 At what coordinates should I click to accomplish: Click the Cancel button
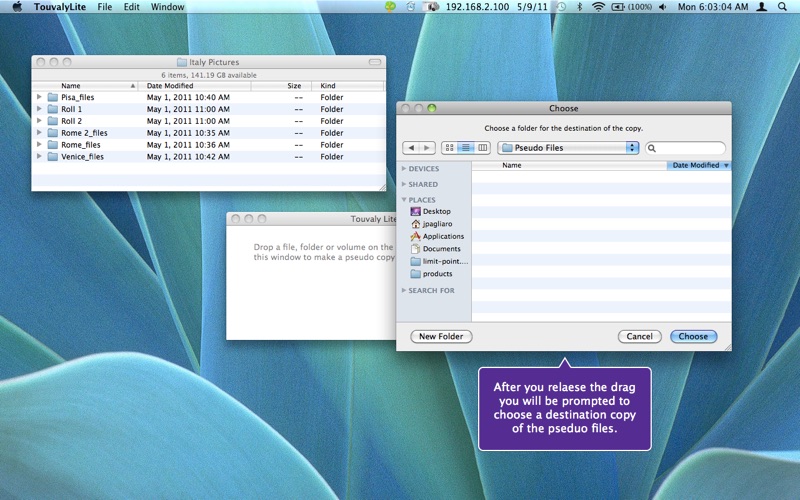pyautogui.click(x=640, y=336)
